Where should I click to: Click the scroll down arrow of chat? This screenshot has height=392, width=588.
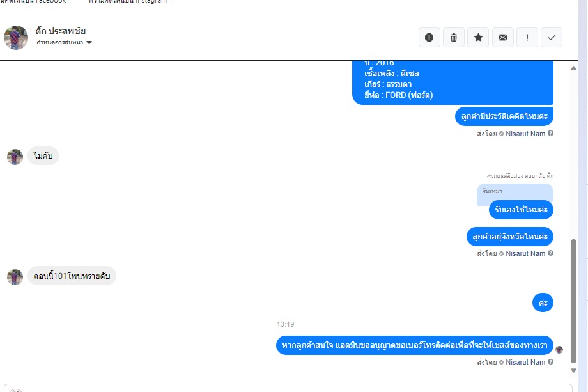[x=573, y=371]
